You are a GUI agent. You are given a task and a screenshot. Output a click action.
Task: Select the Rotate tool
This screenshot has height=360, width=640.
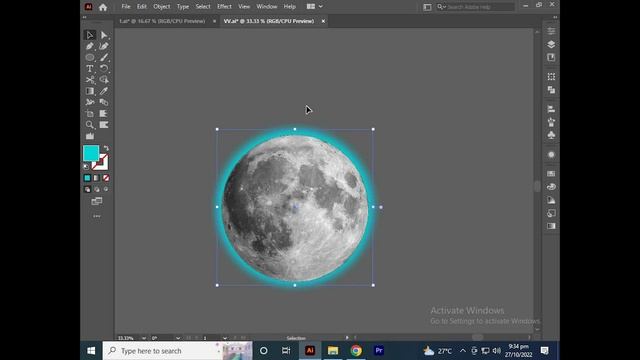pyautogui.click(x=104, y=69)
